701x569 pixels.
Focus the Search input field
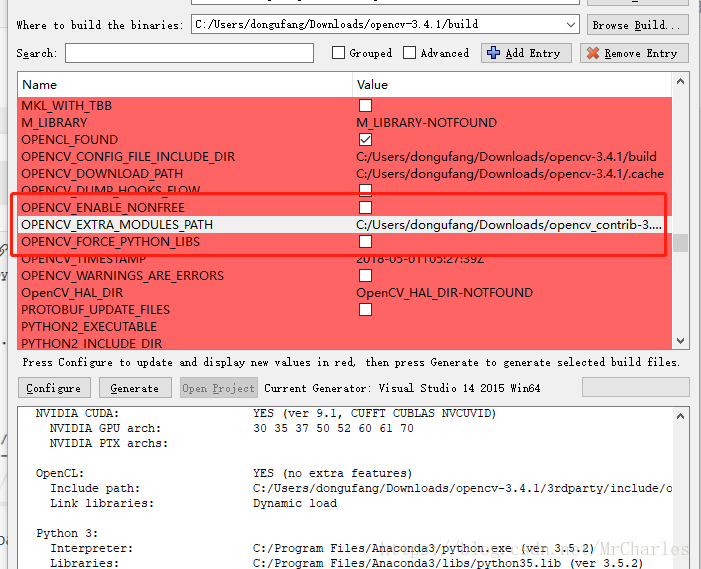click(189, 53)
